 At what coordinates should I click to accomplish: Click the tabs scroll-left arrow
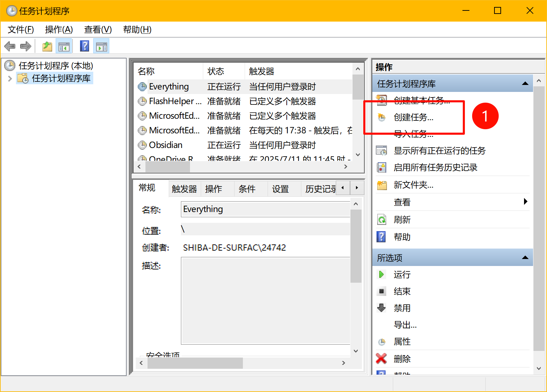click(x=343, y=188)
